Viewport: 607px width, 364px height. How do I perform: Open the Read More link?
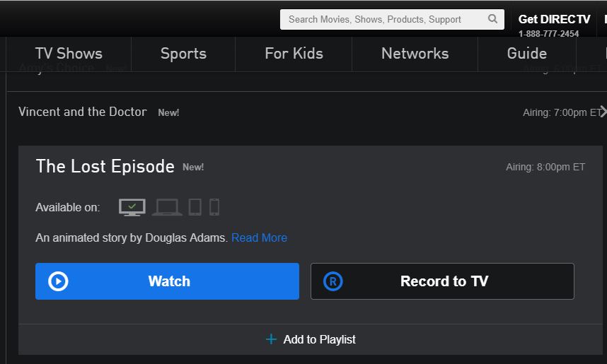pos(259,237)
